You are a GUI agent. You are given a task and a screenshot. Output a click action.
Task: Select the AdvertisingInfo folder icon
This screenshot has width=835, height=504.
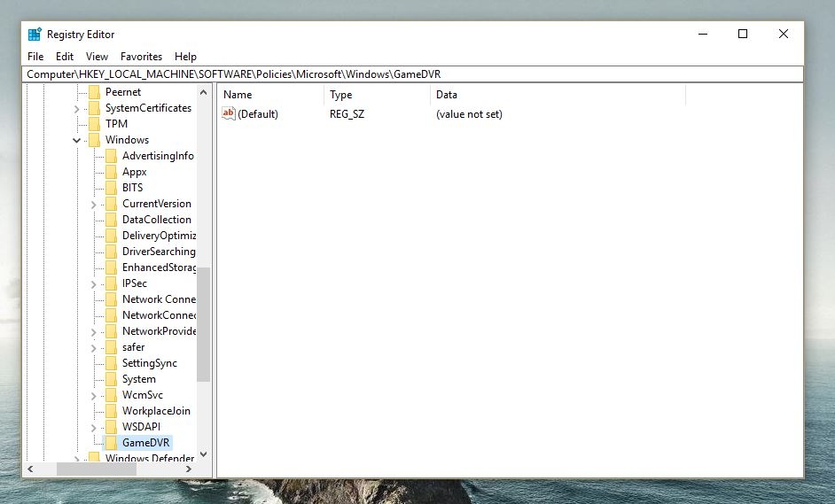[x=112, y=156]
